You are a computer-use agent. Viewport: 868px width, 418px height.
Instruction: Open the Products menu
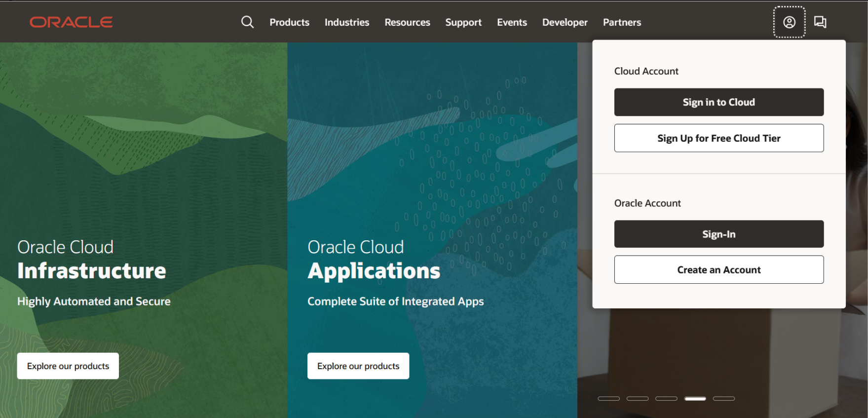pyautogui.click(x=289, y=22)
